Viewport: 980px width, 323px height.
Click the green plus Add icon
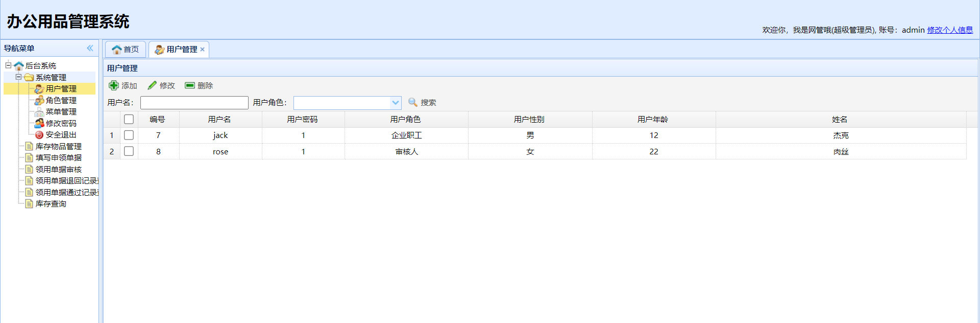(x=114, y=85)
